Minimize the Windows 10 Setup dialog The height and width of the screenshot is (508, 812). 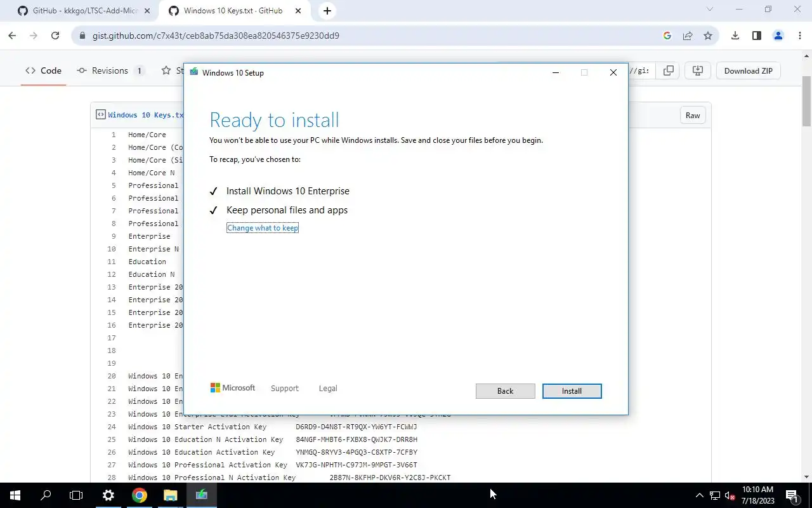[556, 72]
